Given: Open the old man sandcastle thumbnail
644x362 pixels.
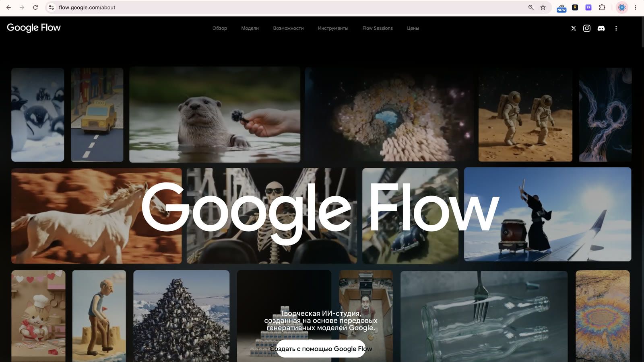Looking at the screenshot, I should pos(99,316).
